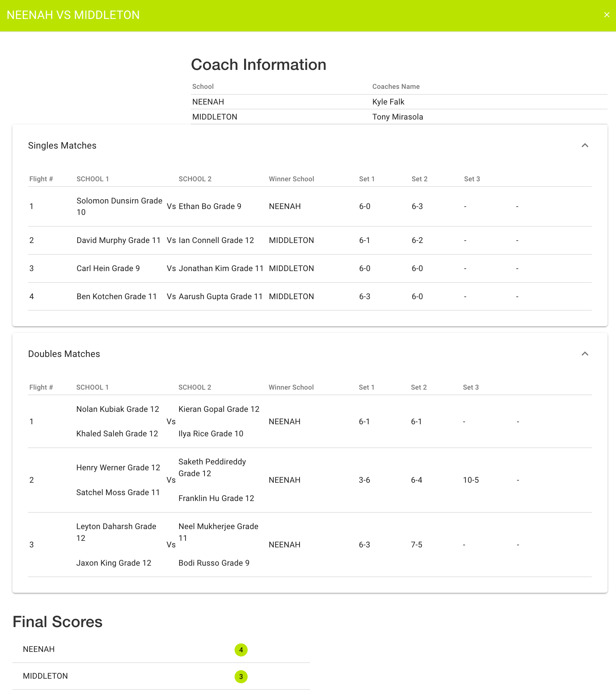Select Ian Connell Grade 12 player
616x695 pixels.
click(x=216, y=240)
